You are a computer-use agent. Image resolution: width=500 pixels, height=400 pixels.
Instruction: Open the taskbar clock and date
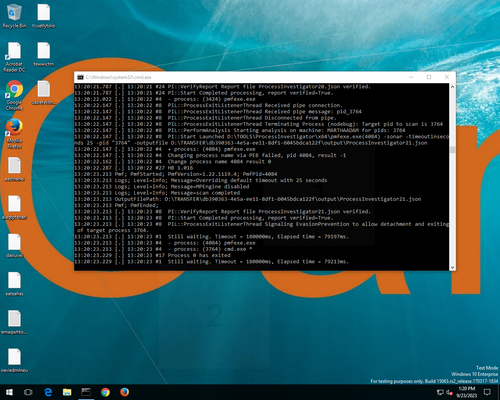(x=467, y=392)
